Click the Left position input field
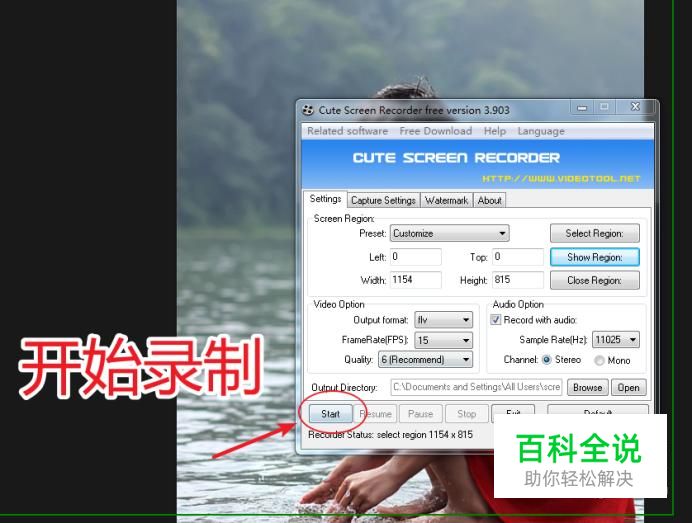This screenshot has height=523, width=692. [415, 257]
